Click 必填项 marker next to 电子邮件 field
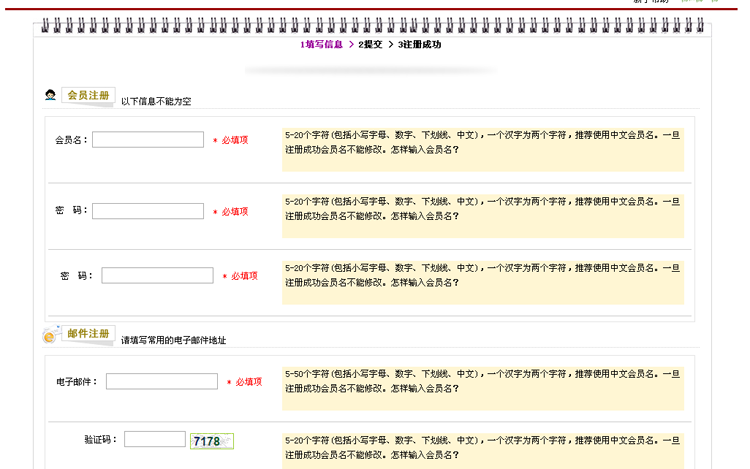 point(244,382)
